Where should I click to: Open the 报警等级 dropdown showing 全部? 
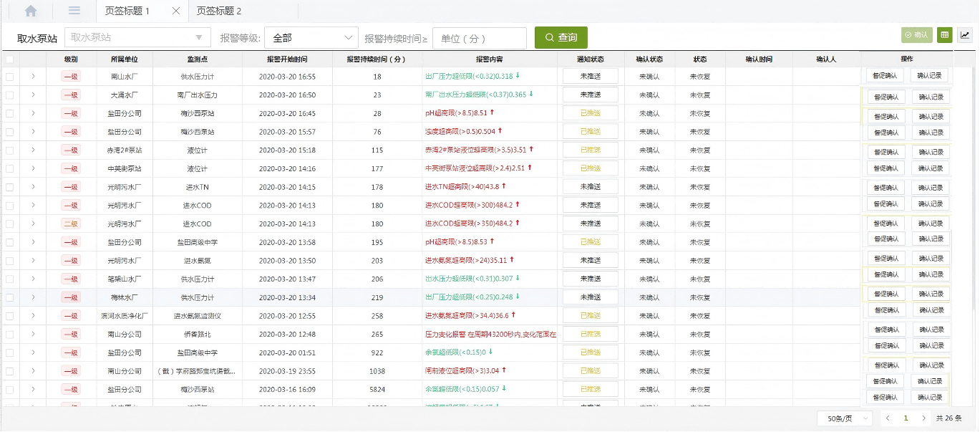(311, 37)
